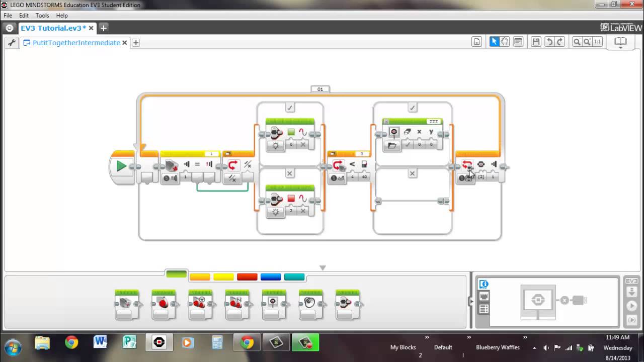
Task: Expand the content editor book tab
Action: point(620,43)
